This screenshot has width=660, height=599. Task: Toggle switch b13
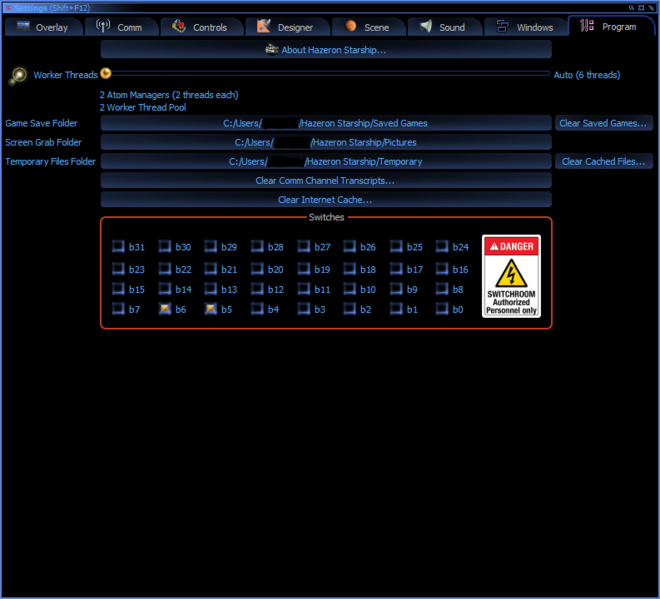pos(210,289)
